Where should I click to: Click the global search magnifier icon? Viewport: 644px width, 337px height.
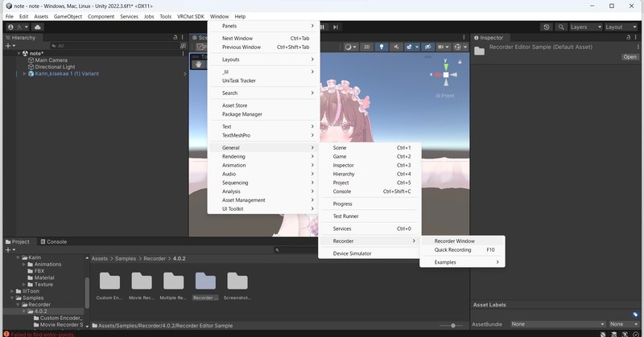tap(560, 27)
